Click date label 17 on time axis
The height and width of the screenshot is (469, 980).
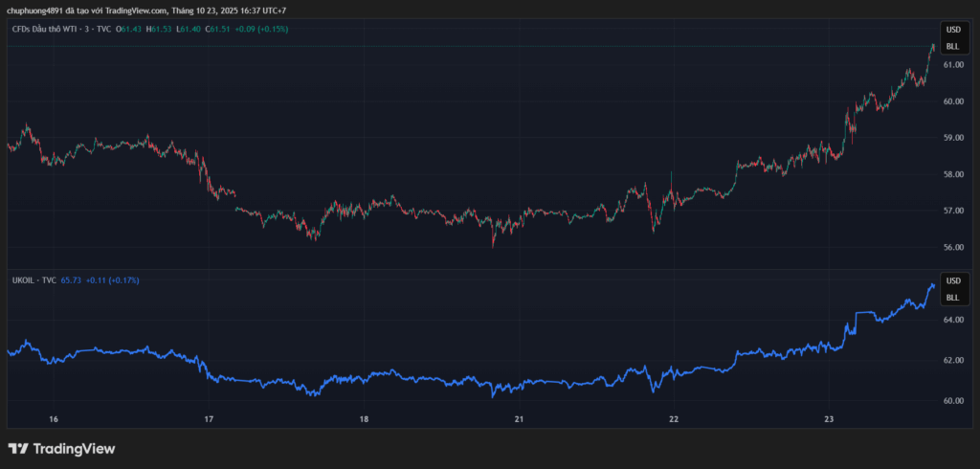click(209, 419)
